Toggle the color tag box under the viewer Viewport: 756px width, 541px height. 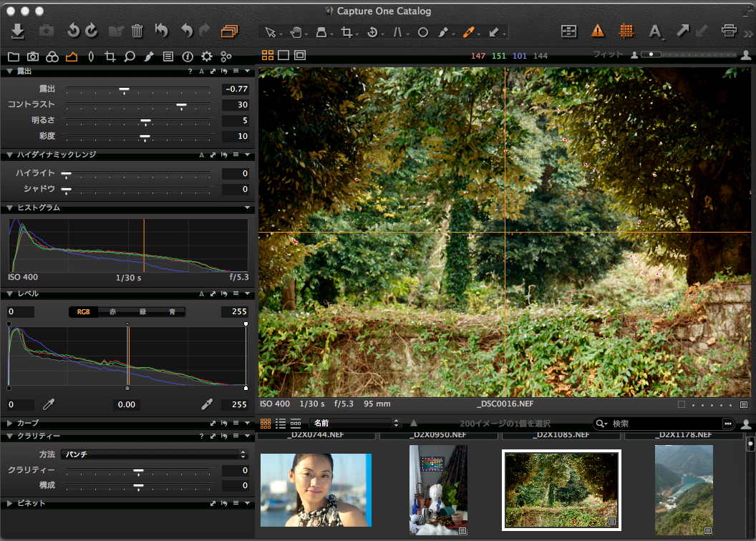682,404
